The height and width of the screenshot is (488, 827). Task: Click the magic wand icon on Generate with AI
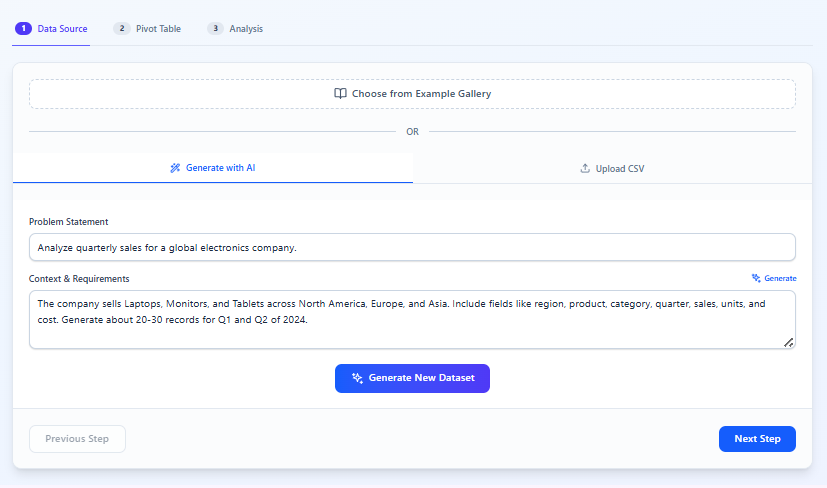pyautogui.click(x=175, y=168)
